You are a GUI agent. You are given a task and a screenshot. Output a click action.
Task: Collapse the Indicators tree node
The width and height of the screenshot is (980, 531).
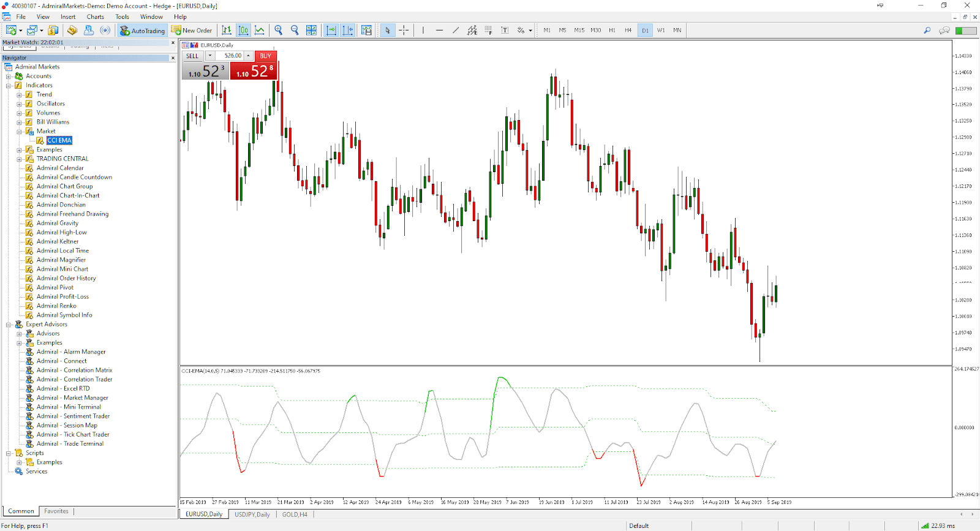tap(9, 86)
